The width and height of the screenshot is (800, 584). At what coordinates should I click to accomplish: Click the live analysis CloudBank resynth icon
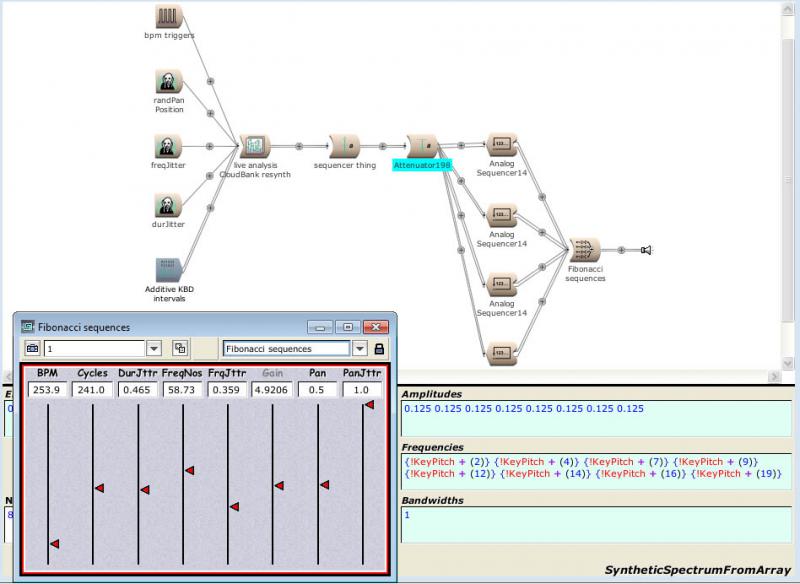[255, 146]
